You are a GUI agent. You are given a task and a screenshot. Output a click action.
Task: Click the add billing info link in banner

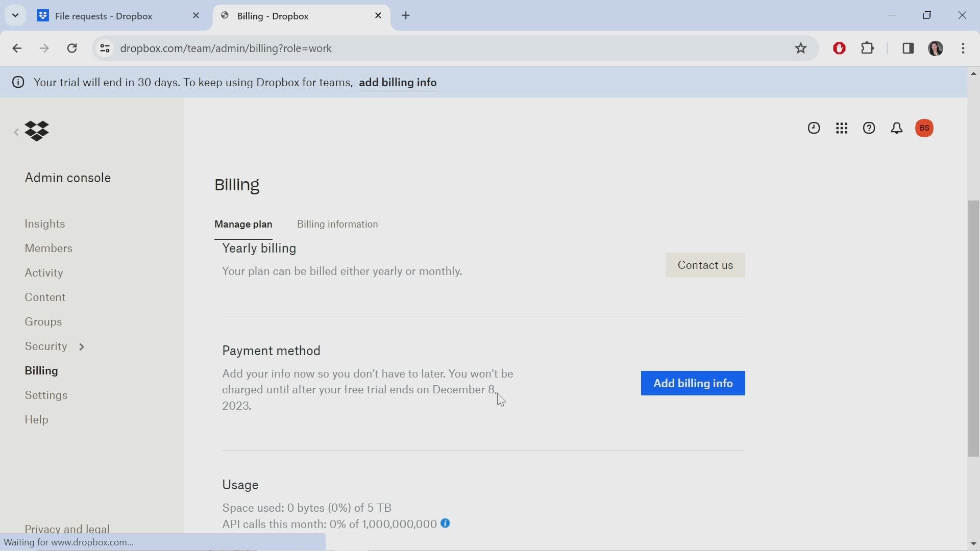point(398,82)
